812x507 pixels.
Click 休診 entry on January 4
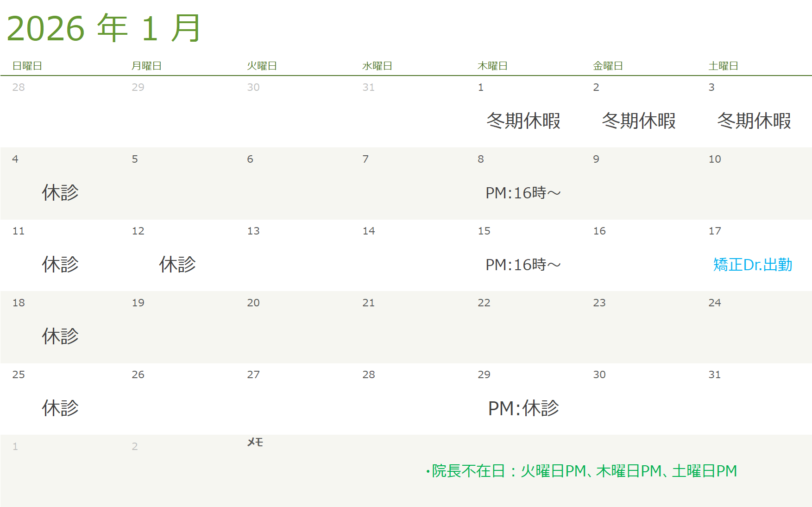pos(60,193)
